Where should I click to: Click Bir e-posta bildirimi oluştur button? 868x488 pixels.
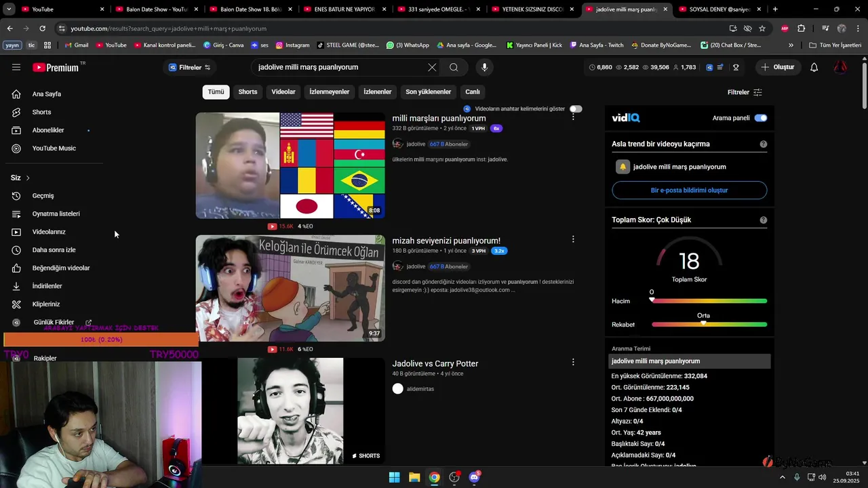coord(689,190)
